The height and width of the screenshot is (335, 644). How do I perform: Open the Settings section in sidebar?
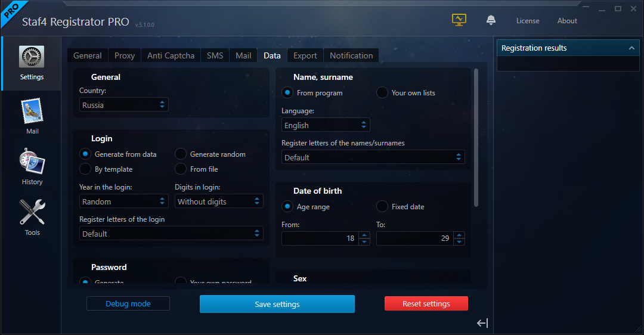[x=32, y=63]
